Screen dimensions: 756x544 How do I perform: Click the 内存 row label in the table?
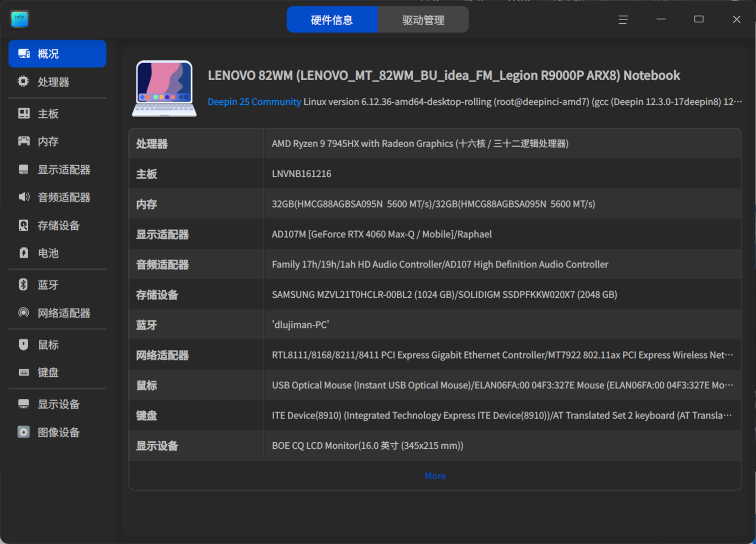pyautogui.click(x=147, y=204)
